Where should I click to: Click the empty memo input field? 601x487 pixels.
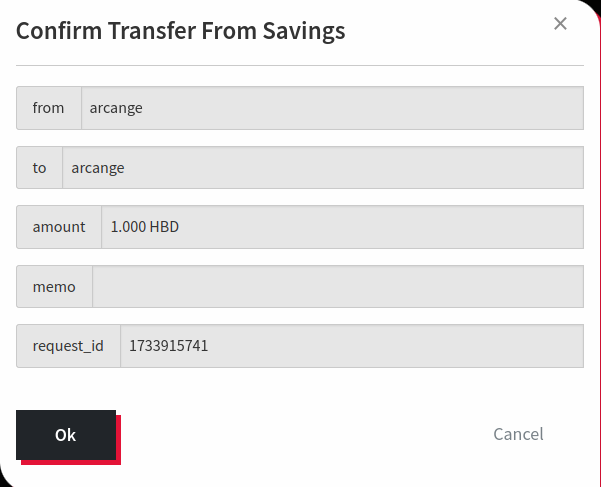coord(337,287)
